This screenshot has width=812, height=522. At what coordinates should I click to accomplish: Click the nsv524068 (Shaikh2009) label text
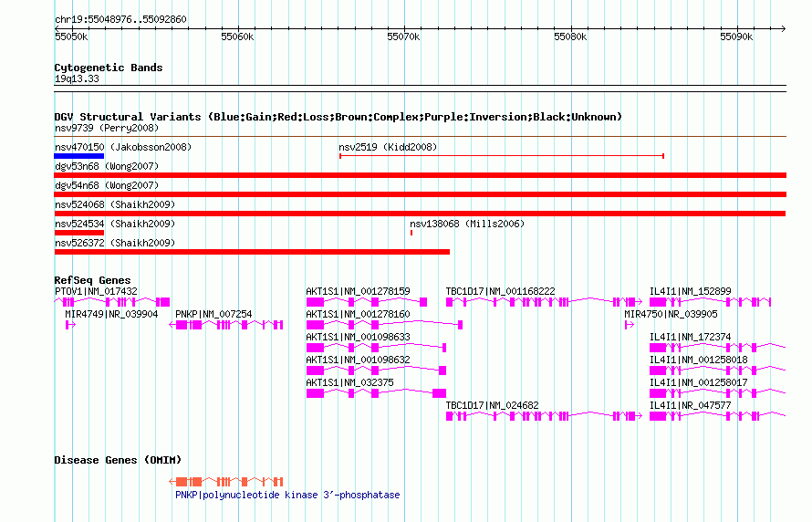pos(115,204)
